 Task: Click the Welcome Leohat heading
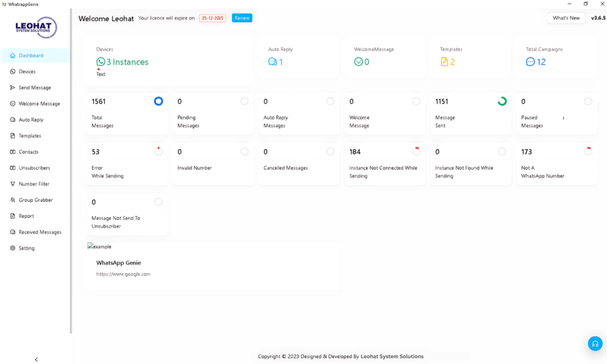pos(106,18)
